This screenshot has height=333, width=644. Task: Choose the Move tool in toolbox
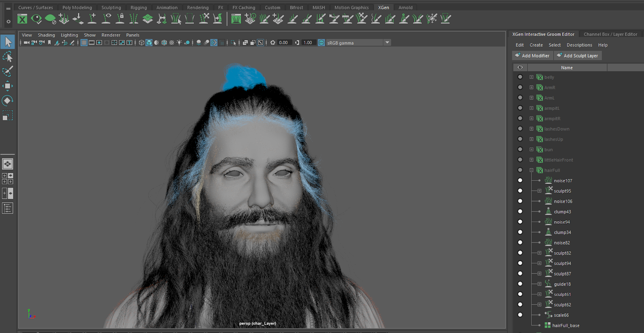point(8,86)
